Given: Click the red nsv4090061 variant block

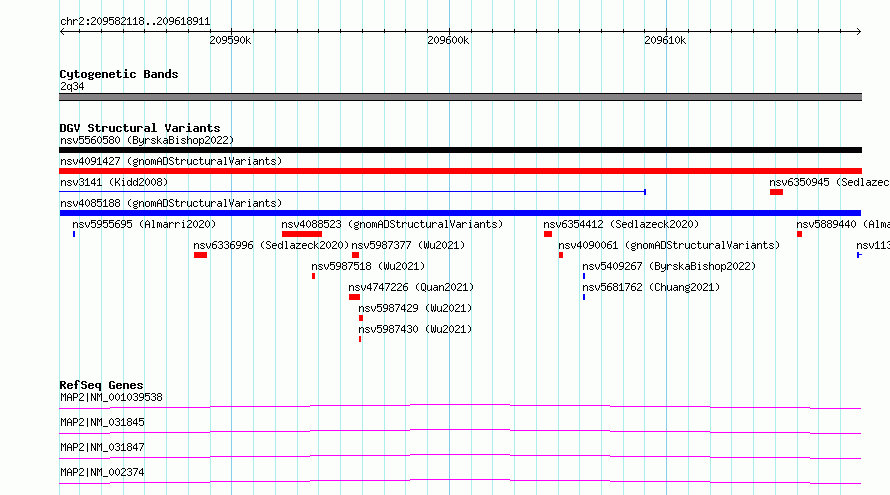Looking at the screenshot, I should 561,255.
